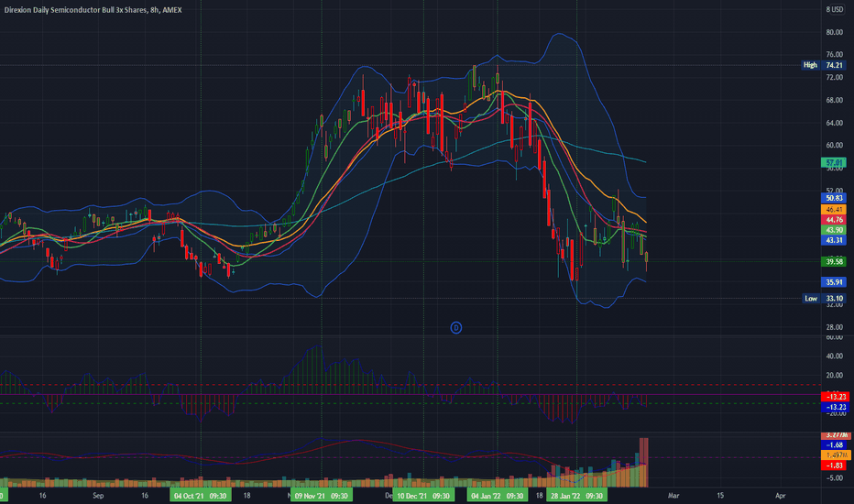
Task: Click the 40.00 tick on oscillator axis
Action: 835,356
